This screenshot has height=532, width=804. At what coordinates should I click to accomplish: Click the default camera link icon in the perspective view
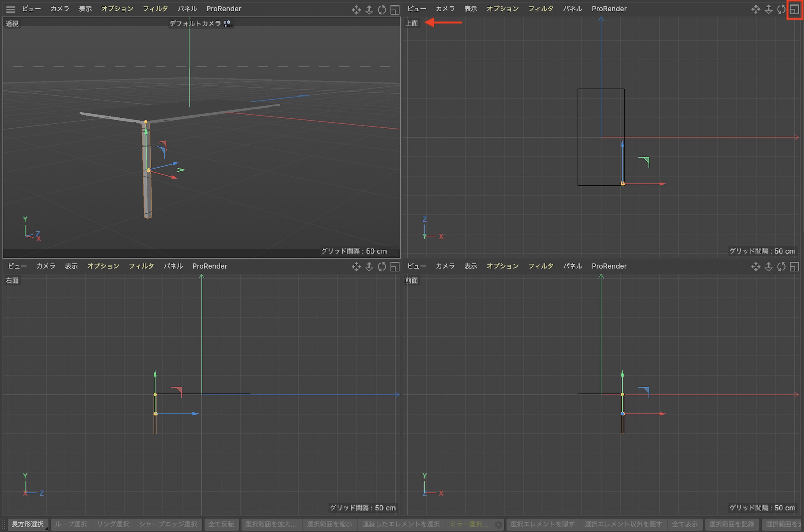[x=228, y=24]
